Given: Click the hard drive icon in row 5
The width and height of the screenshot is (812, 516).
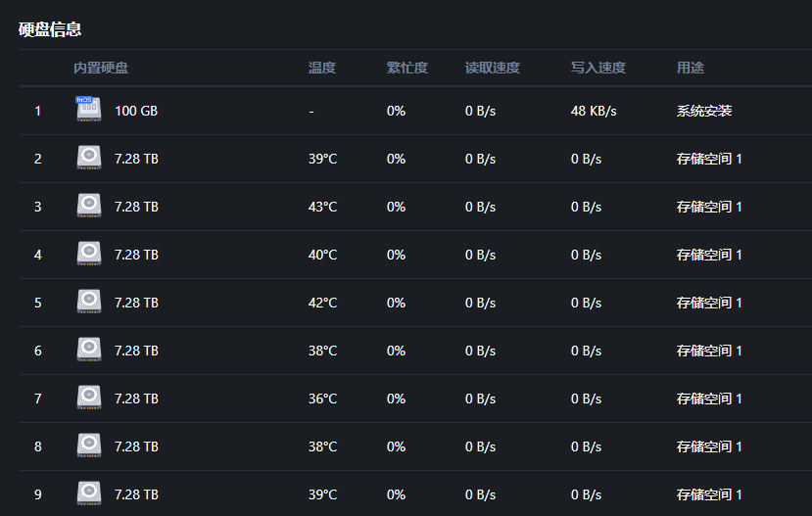Looking at the screenshot, I should (89, 302).
